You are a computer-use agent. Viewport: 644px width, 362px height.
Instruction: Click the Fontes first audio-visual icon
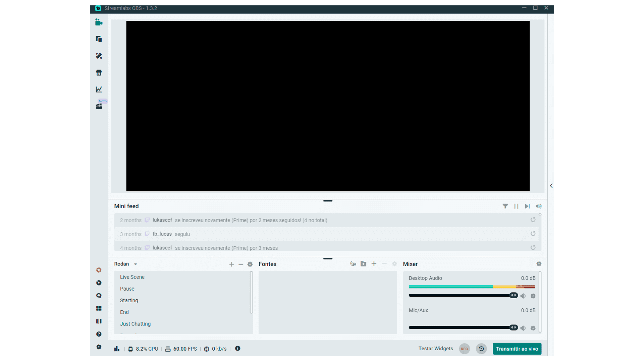click(353, 264)
